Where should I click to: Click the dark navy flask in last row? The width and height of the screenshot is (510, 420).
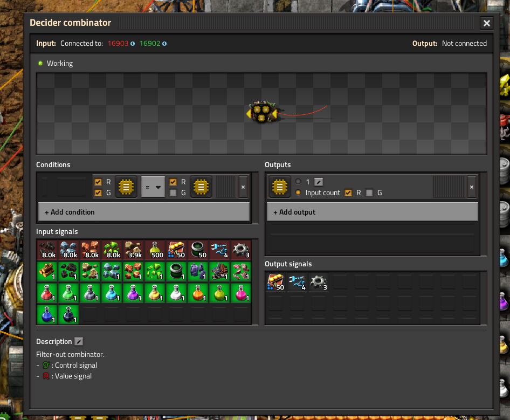click(x=68, y=314)
